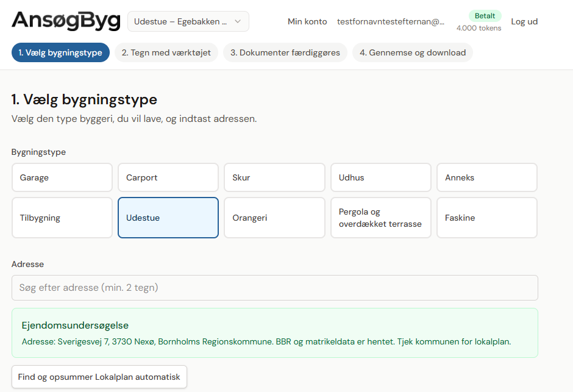Pick the Faskine option
Screen dimensions: 573x392
486,218
